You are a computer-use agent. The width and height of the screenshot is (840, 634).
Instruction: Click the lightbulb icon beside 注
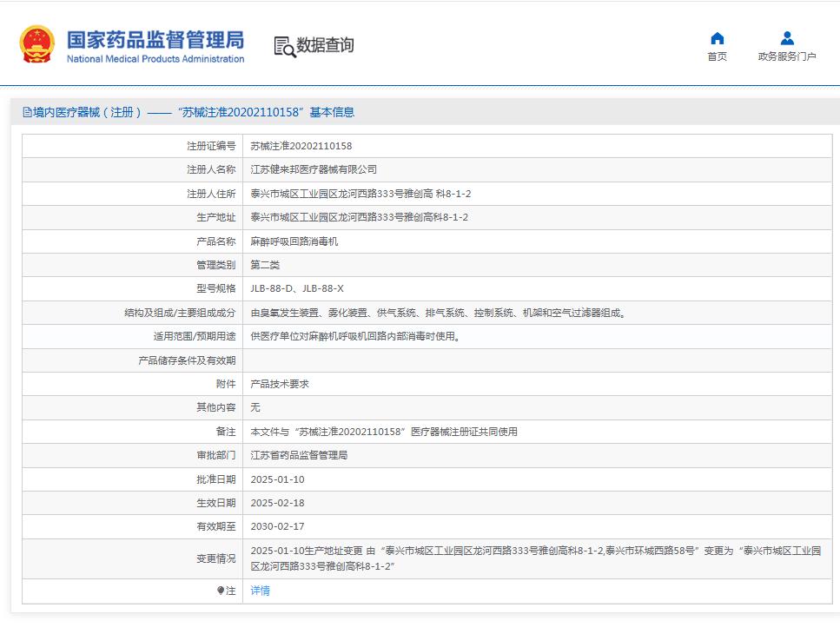click(x=220, y=591)
